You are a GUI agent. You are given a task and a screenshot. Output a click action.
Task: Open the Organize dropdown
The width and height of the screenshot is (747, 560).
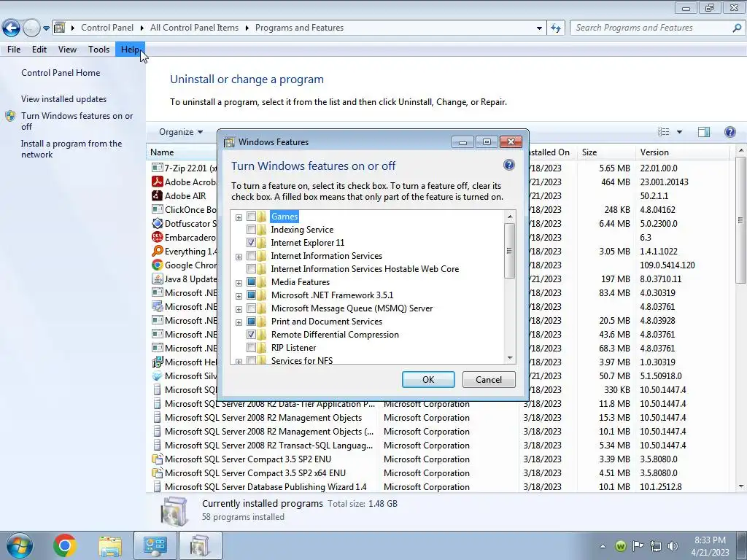(x=181, y=132)
